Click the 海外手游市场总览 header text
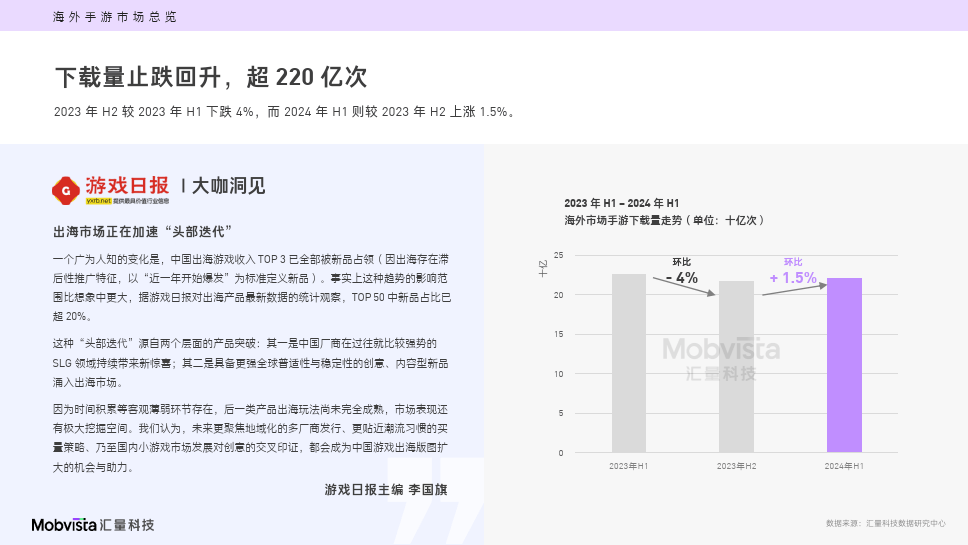This screenshot has height=545, width=968. pos(115,17)
